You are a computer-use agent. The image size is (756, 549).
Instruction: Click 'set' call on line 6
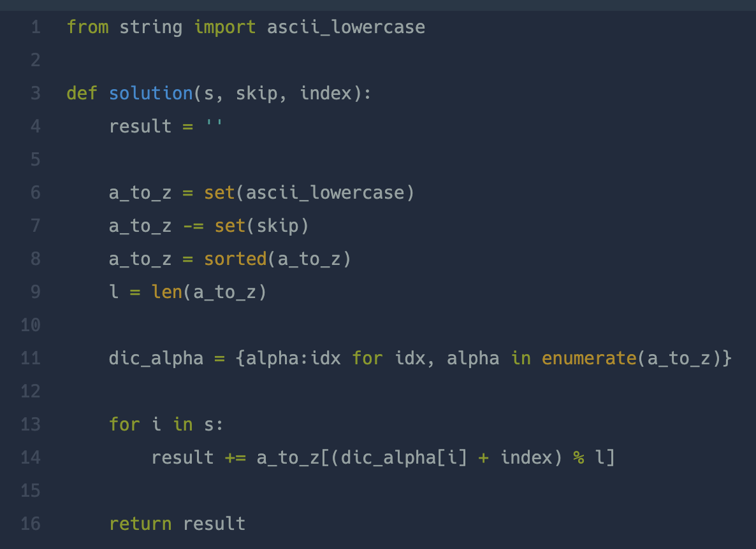point(219,193)
